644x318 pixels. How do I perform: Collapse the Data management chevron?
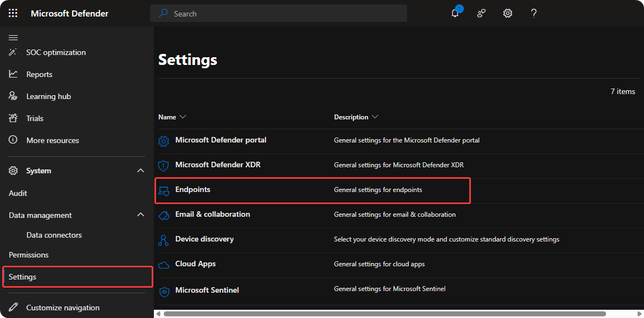(x=141, y=215)
